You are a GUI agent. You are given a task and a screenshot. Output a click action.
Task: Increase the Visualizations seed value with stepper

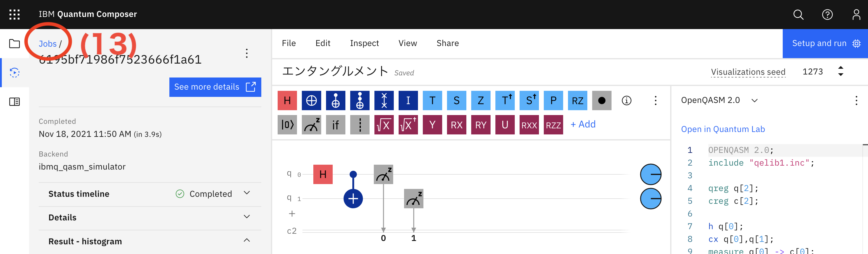click(x=841, y=68)
